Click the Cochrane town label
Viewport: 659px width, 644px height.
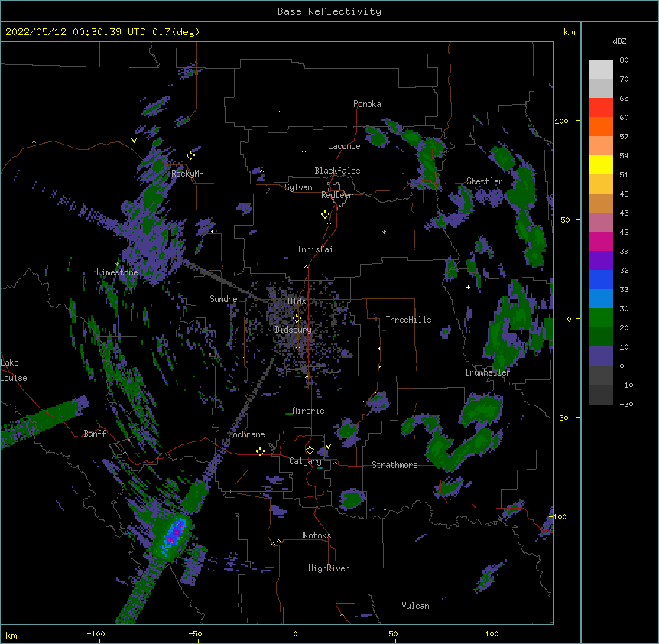(246, 434)
